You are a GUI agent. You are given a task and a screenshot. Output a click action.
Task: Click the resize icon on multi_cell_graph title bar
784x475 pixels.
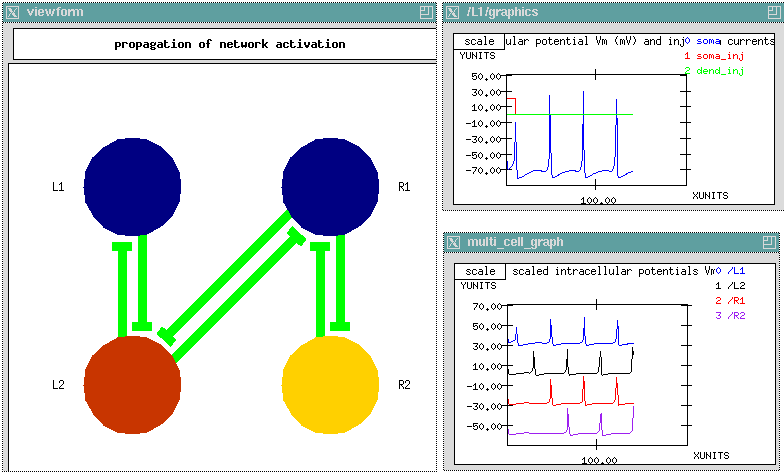pos(769,242)
